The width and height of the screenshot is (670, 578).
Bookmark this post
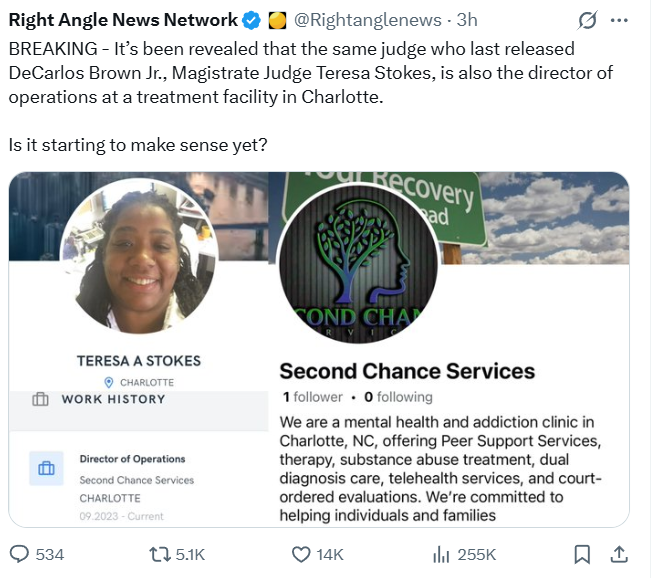[582, 555]
